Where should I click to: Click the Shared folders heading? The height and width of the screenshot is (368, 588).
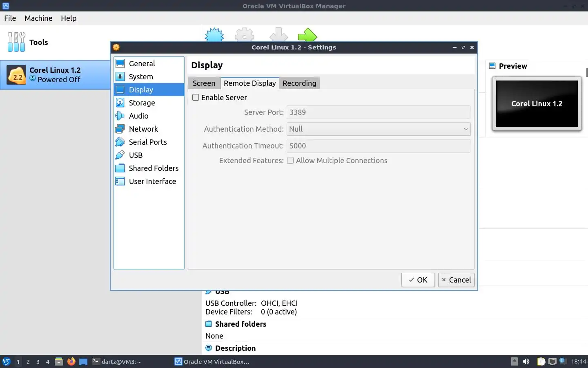[241, 324]
